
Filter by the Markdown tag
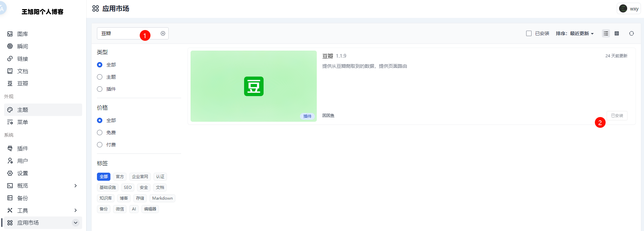(x=162, y=198)
